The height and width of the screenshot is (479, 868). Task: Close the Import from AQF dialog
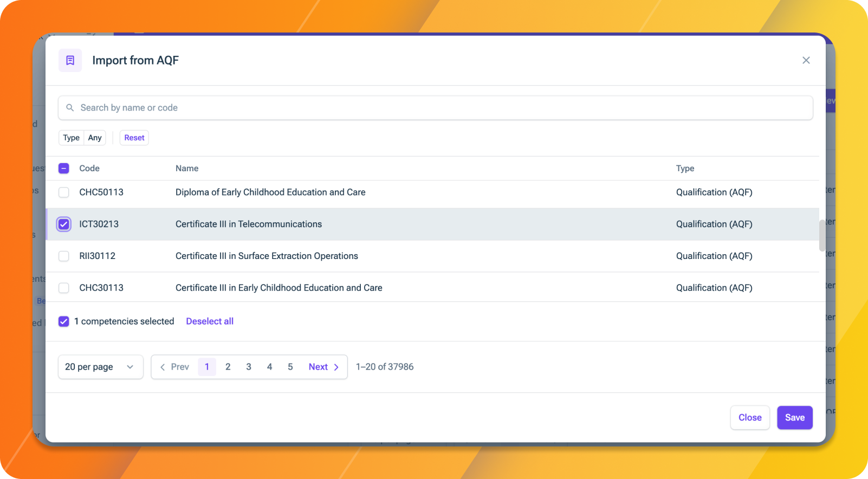(806, 60)
